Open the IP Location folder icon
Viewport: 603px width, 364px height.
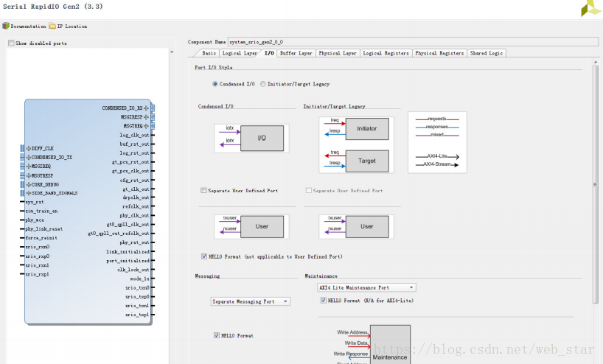[52, 26]
